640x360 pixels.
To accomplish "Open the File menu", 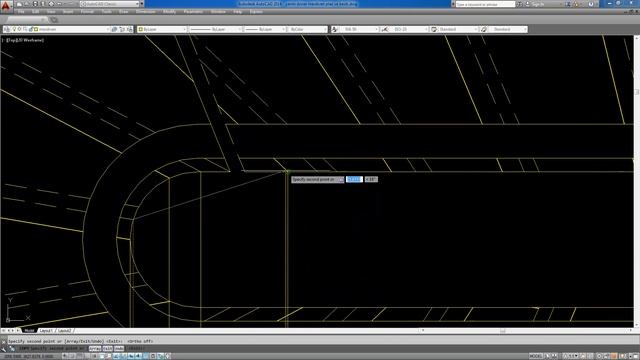I will (21, 12).
